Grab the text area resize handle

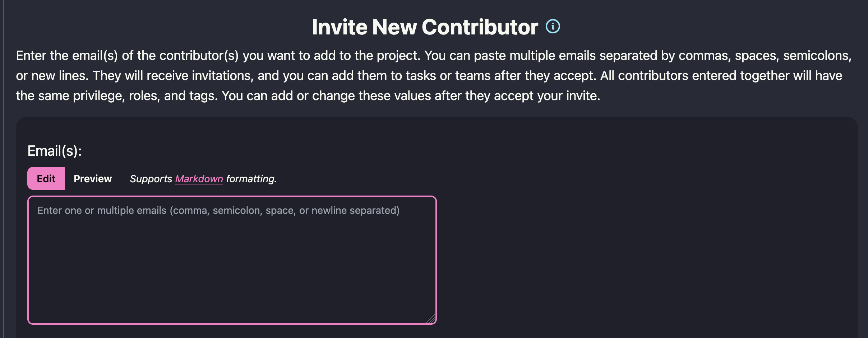431,319
